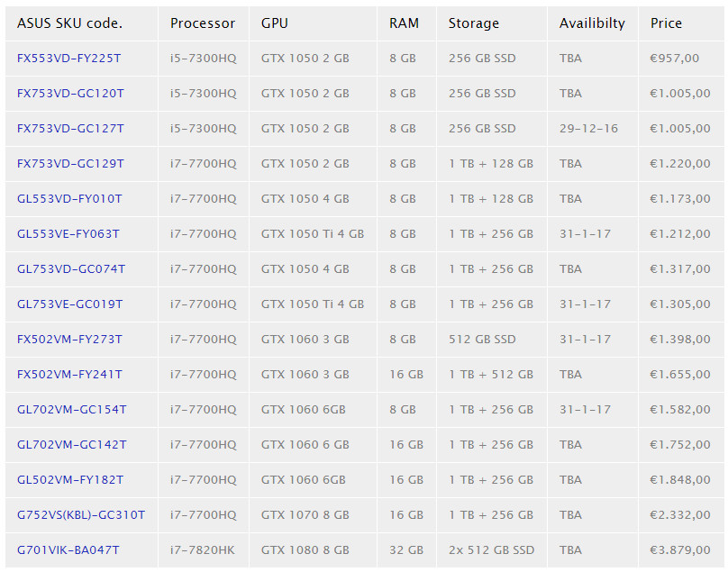Open the GL553VD-FY010T product link
The width and height of the screenshot is (728, 572).
69,199
